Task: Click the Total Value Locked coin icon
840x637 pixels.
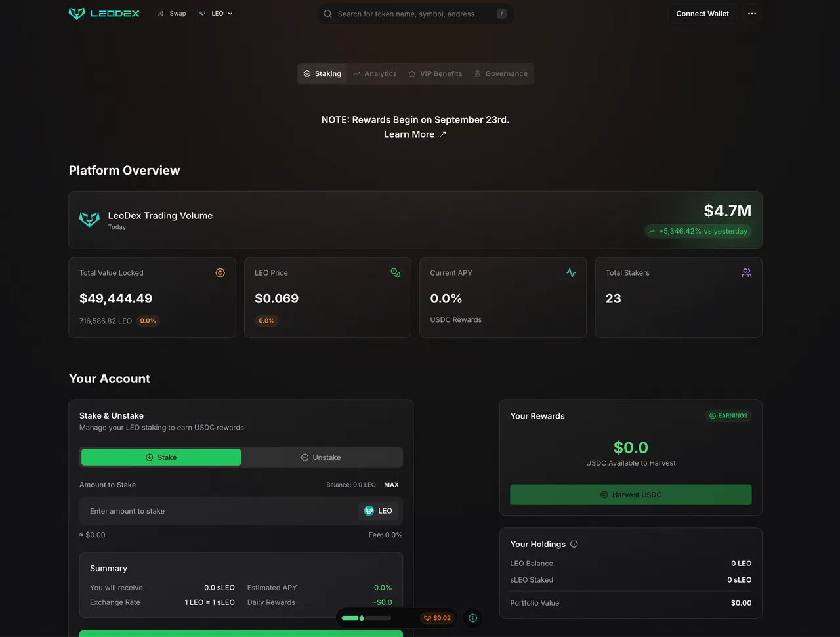Action: 220,273
